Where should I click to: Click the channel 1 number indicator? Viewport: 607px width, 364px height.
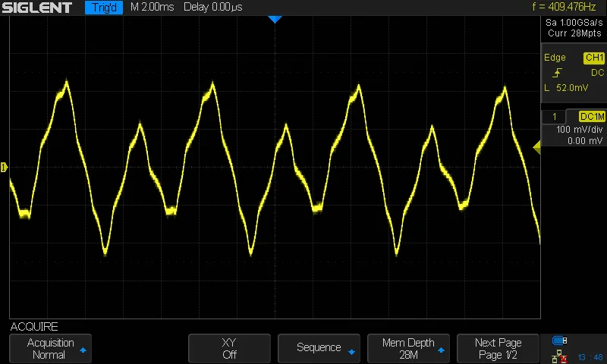554,117
